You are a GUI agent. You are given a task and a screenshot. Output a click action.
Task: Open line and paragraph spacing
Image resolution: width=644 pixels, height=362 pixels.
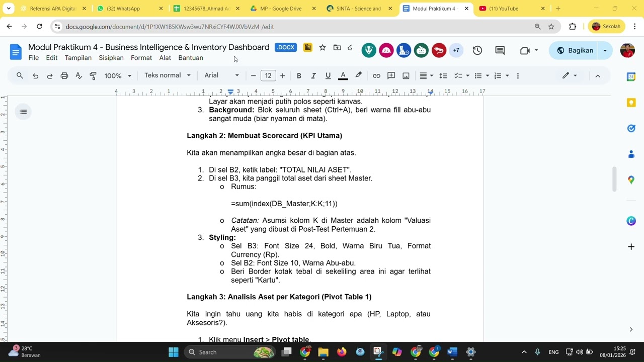tap(443, 75)
